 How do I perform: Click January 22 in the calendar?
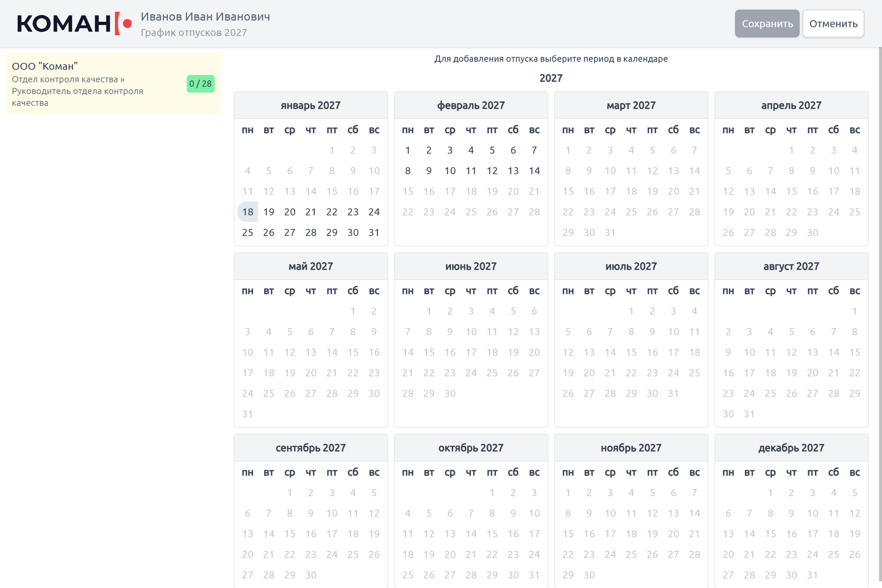[x=332, y=212]
